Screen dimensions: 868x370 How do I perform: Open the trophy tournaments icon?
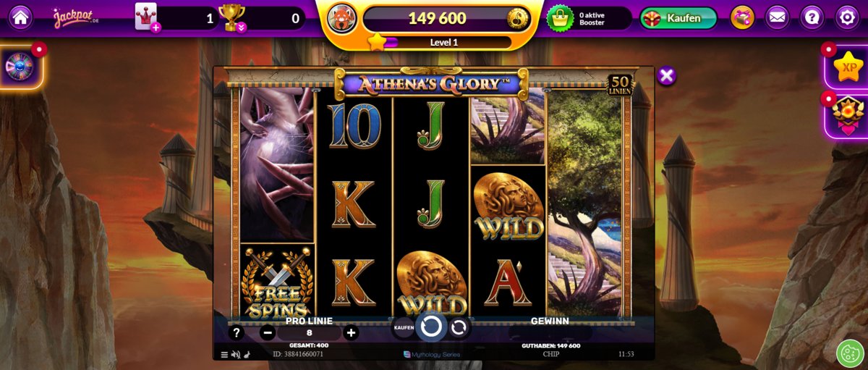coord(232,17)
